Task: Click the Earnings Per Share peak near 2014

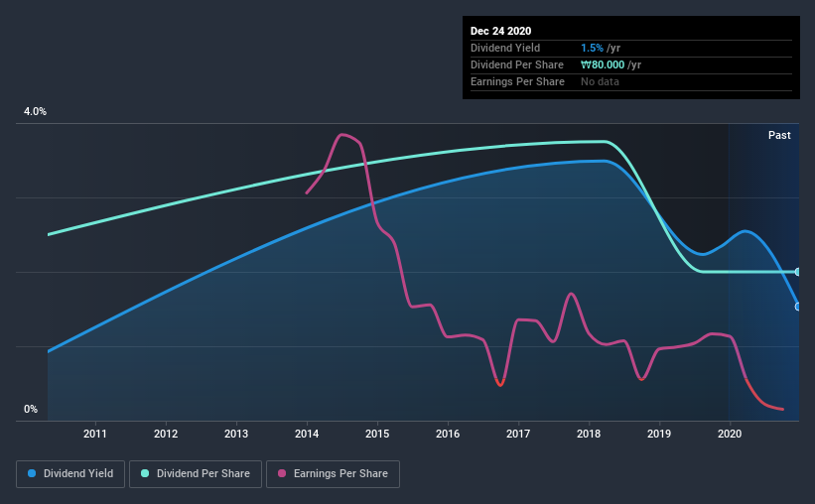Action: click(342, 135)
